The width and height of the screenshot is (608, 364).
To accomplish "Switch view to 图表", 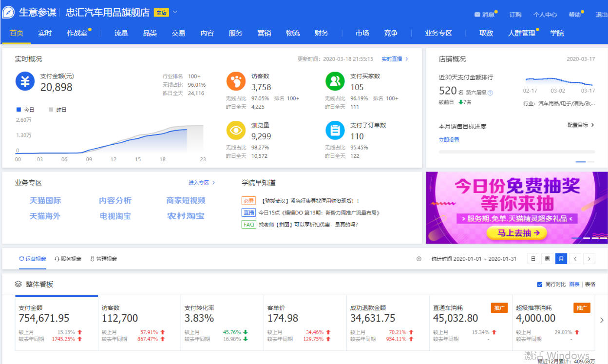I will 574,284.
